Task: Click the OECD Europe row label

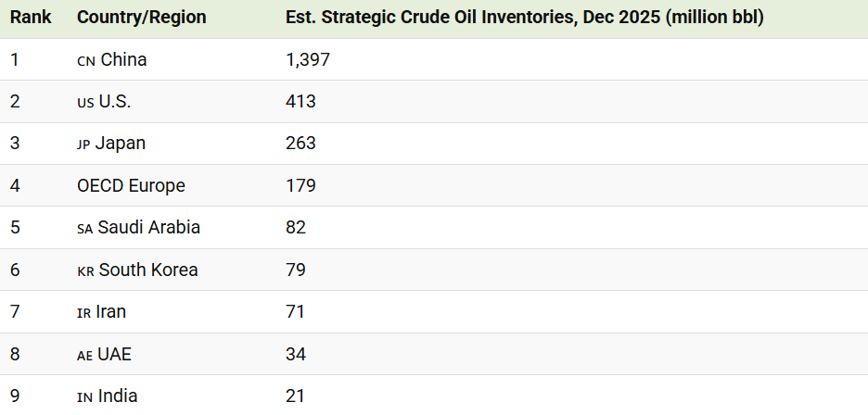Action: tap(131, 185)
